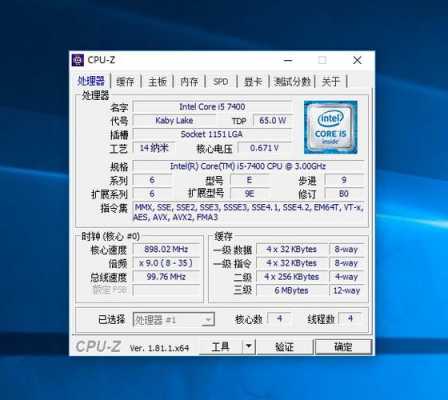448x400 pixels.
Task: Click the extended model value 9E
Action: pyautogui.click(x=249, y=194)
